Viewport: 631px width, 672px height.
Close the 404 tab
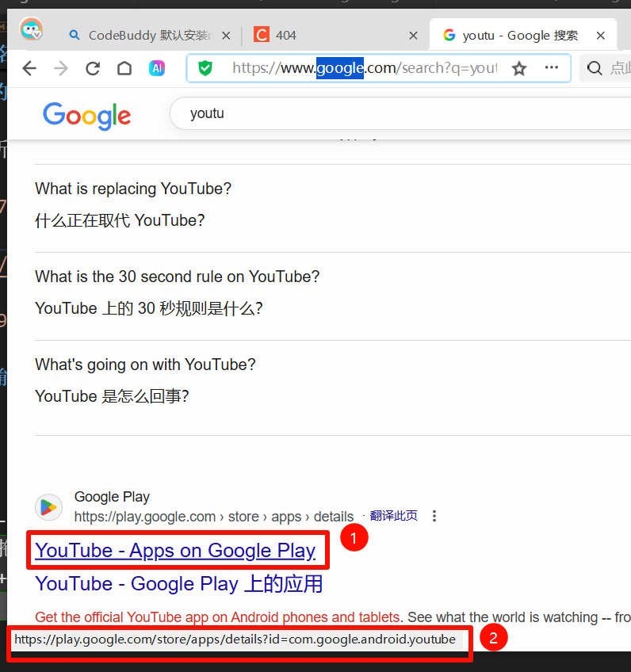coord(413,36)
